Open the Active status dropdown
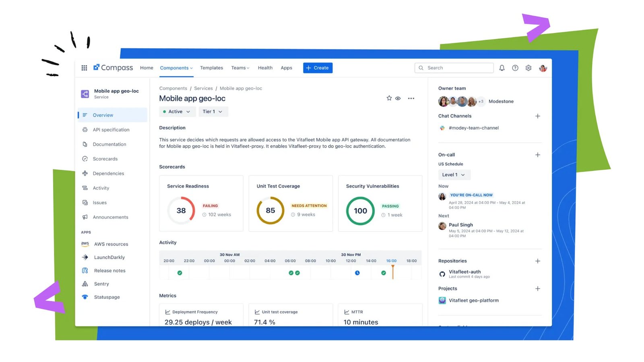Viewport: 644px width, 362px height. pyautogui.click(x=177, y=111)
